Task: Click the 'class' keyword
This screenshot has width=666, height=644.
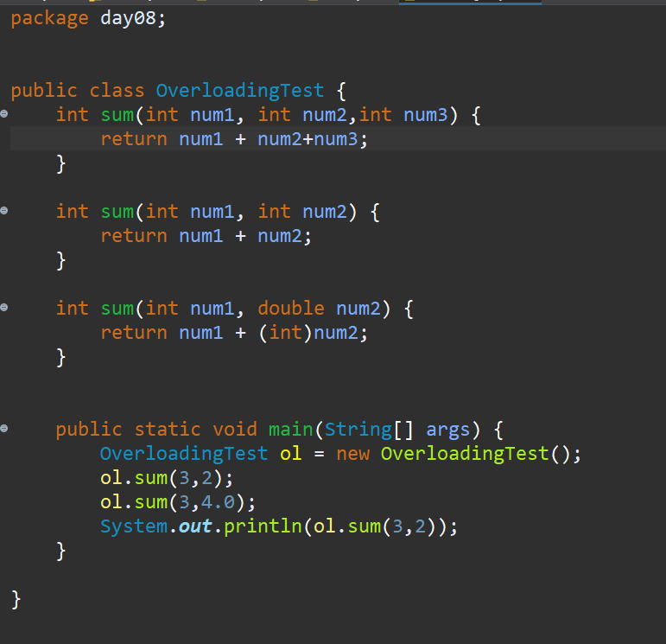Action: pyautogui.click(x=117, y=91)
